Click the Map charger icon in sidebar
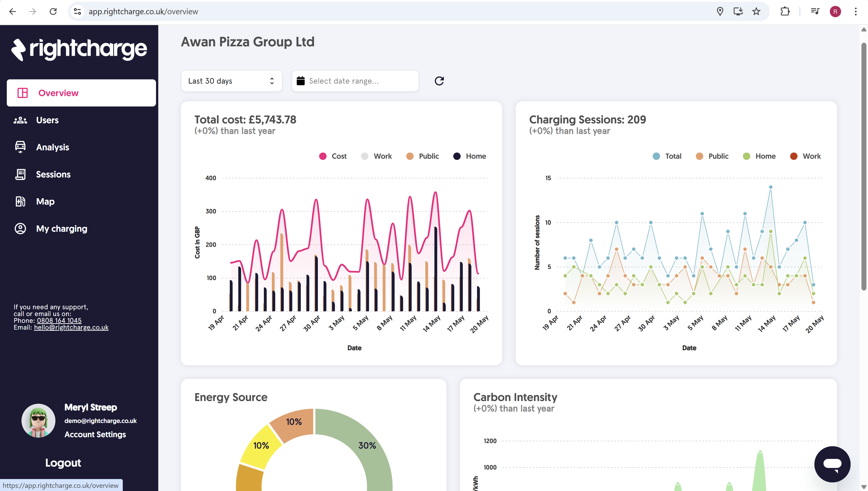Image resolution: width=868 pixels, height=491 pixels. pos(20,201)
